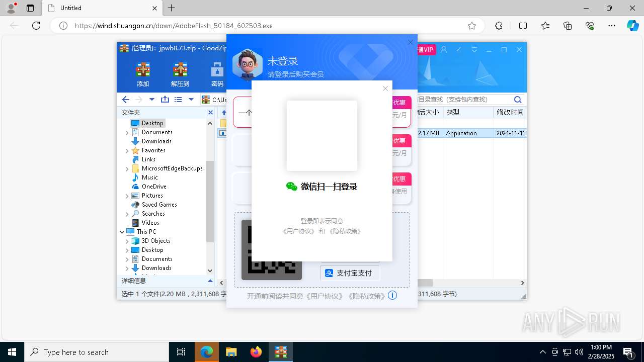
Task: Click the 解压到 (Extract to) toolbar icon
Action: 180,74
